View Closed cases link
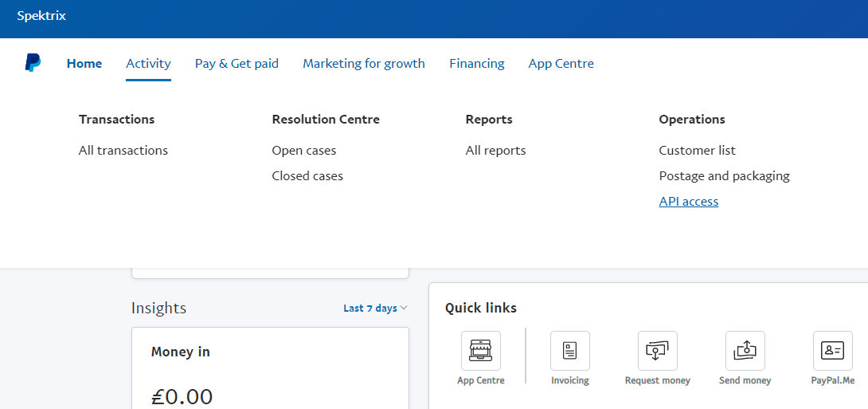 [307, 175]
